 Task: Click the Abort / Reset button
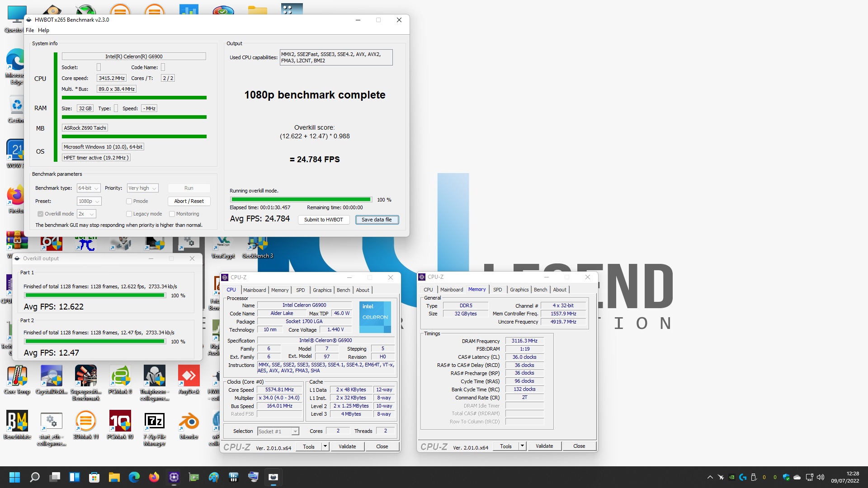(189, 201)
